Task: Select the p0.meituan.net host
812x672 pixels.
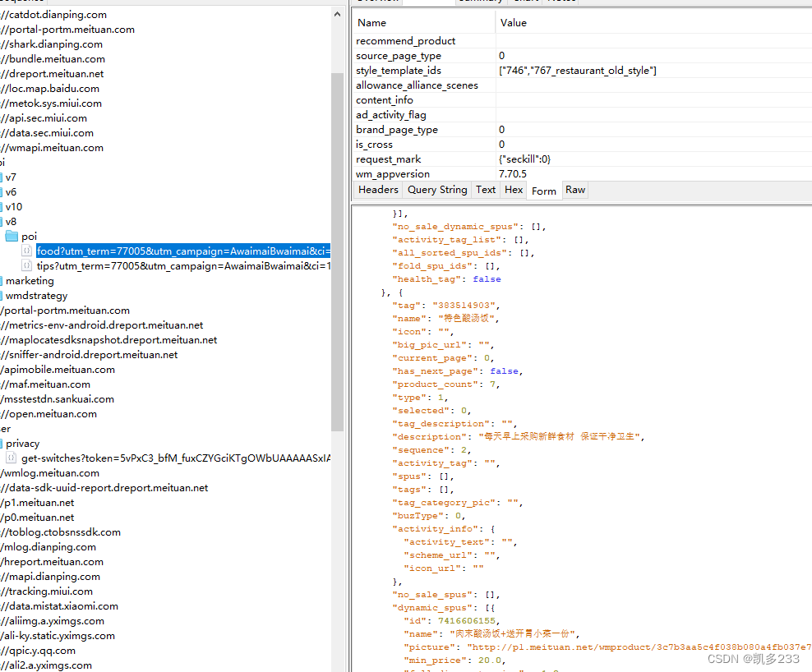Action: click(37, 518)
